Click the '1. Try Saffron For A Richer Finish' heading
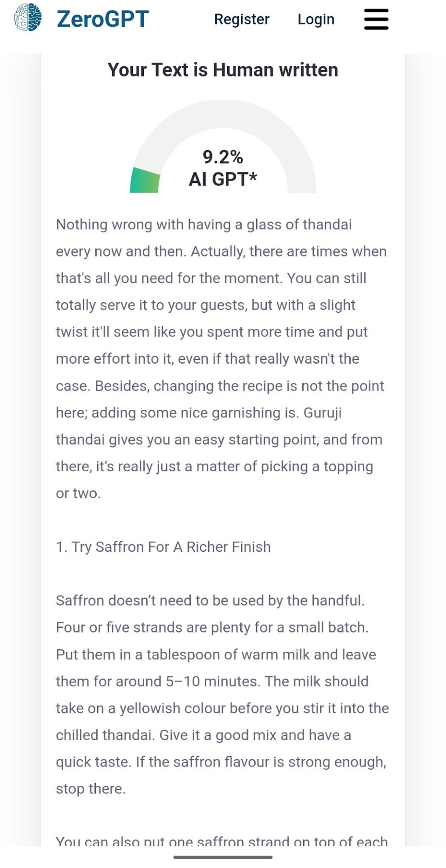The width and height of the screenshot is (446, 868). (x=163, y=546)
